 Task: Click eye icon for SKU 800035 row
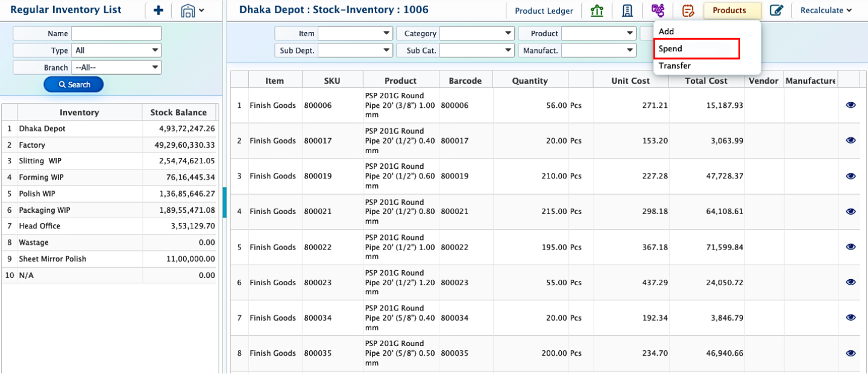click(x=851, y=353)
